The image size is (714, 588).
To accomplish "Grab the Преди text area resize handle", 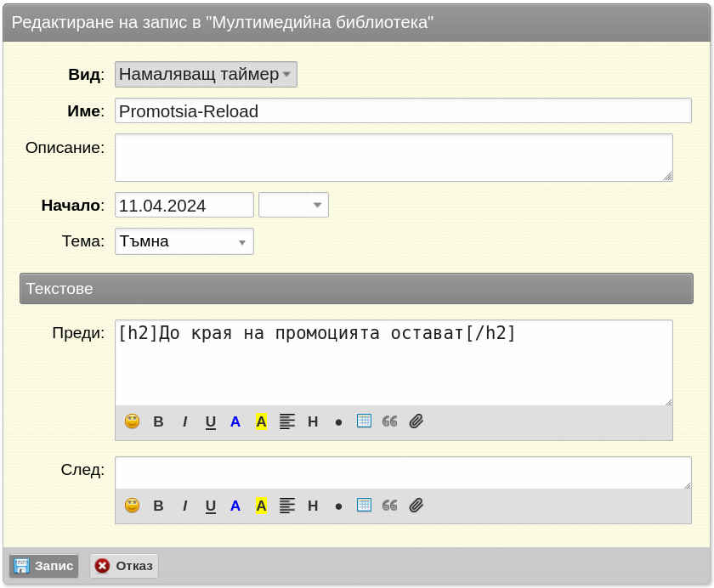I will [x=668, y=401].
